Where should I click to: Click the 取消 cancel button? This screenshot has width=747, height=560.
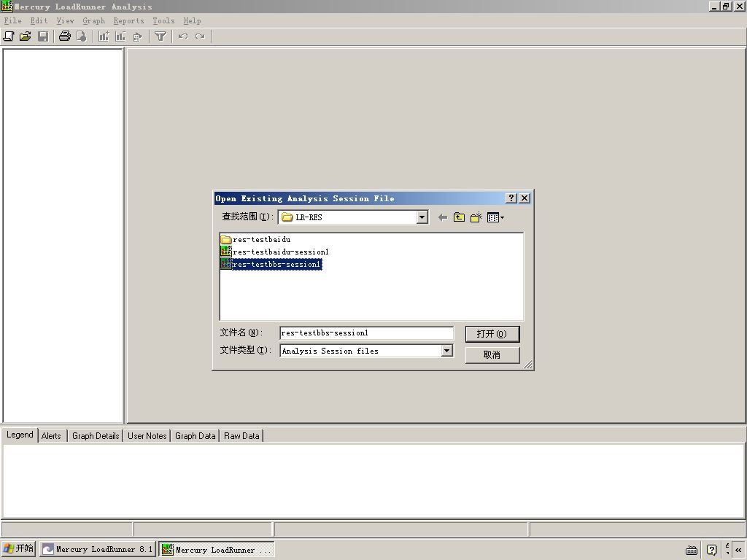[492, 355]
